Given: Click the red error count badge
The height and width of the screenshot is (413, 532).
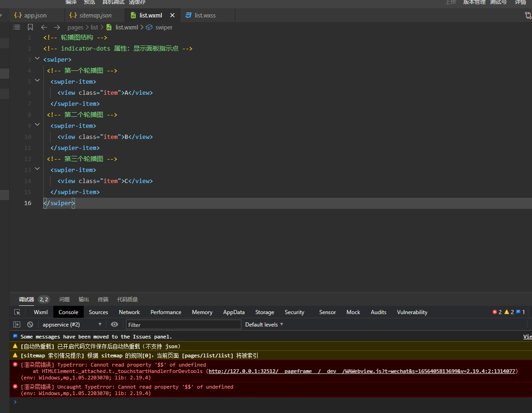Looking at the screenshot, I should (x=497, y=312).
